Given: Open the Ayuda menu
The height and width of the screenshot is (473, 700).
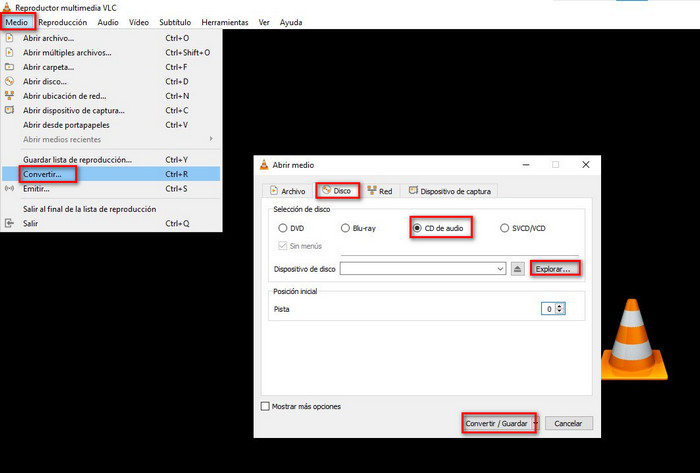Looking at the screenshot, I should coord(291,22).
